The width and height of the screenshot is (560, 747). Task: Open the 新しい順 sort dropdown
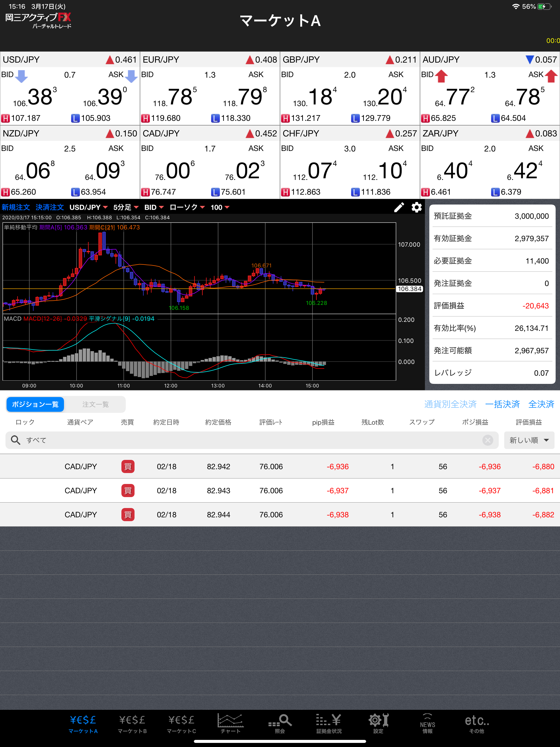[529, 440]
